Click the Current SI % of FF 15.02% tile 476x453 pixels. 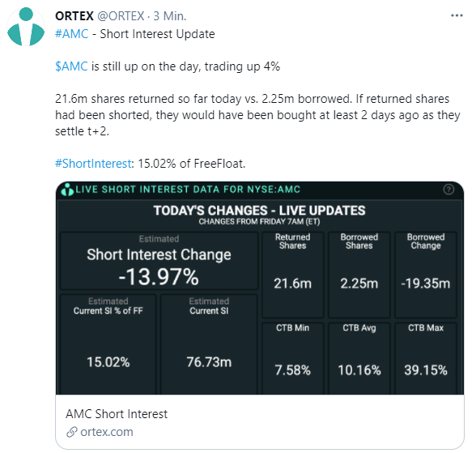108,344
